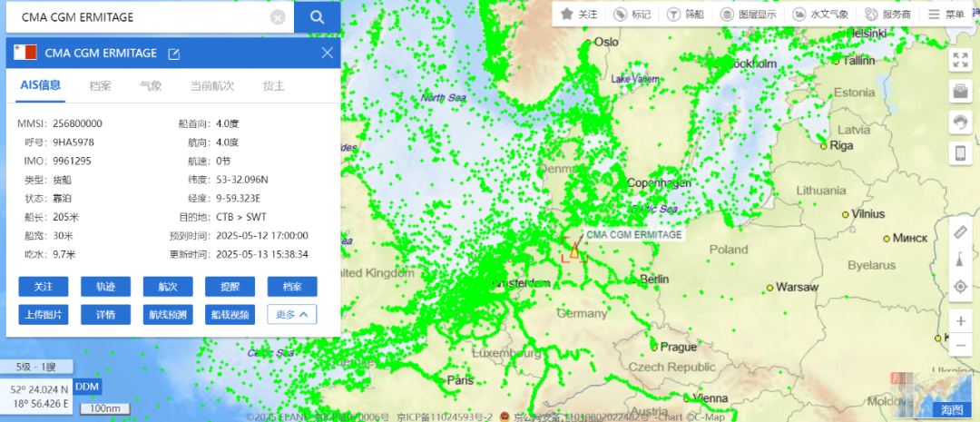Click 京ICP备11024593号-2 footer link

445,417
